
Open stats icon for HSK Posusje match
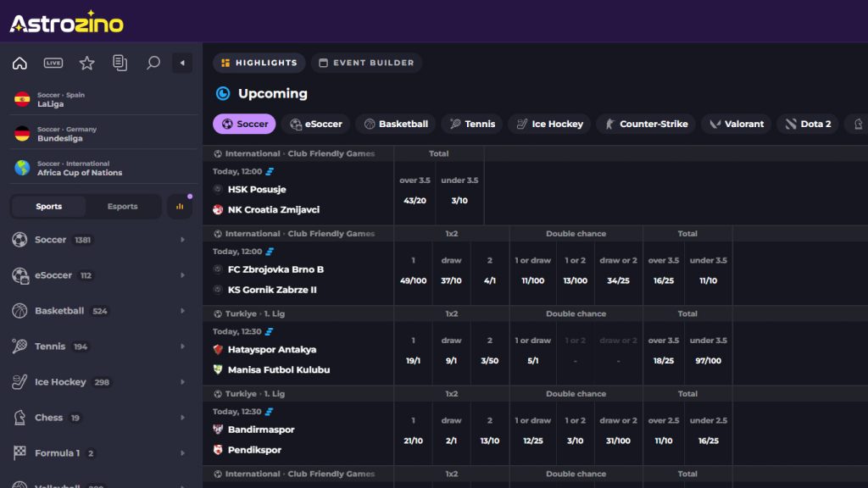click(x=270, y=171)
